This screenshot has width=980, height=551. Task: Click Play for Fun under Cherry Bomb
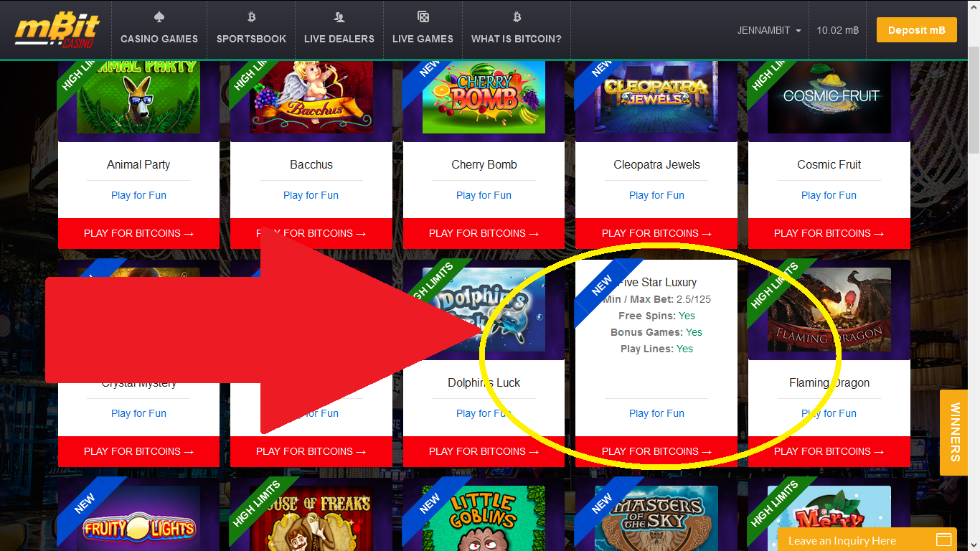[x=484, y=195]
